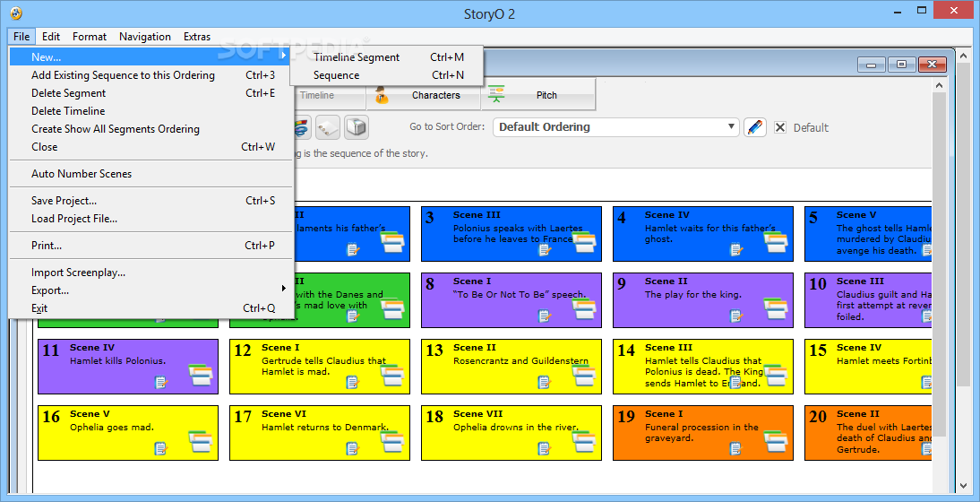Choose Sequence from the New submenu

coord(386,75)
